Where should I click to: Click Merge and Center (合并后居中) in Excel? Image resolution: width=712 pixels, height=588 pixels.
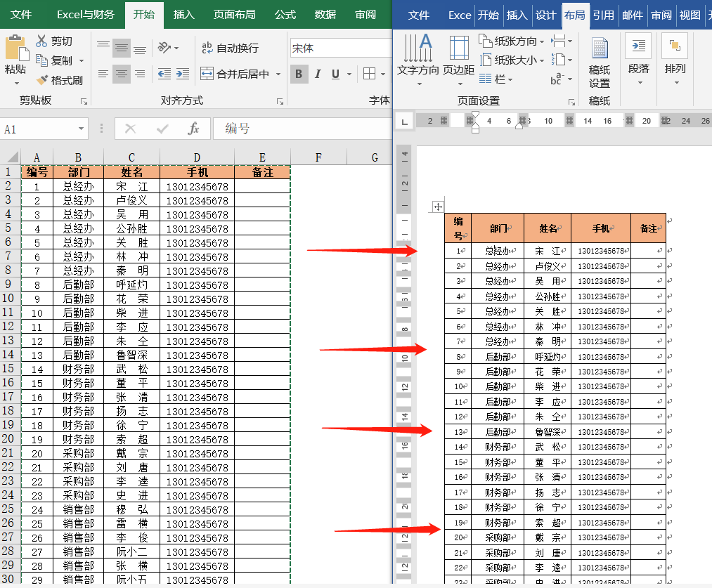(x=235, y=74)
